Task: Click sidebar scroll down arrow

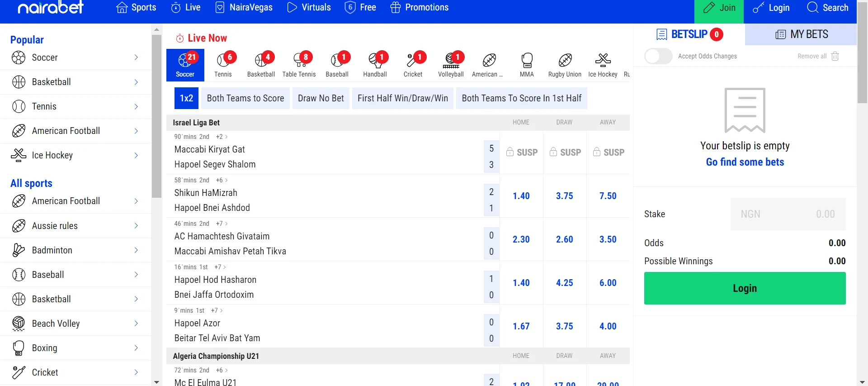Action: click(156, 382)
